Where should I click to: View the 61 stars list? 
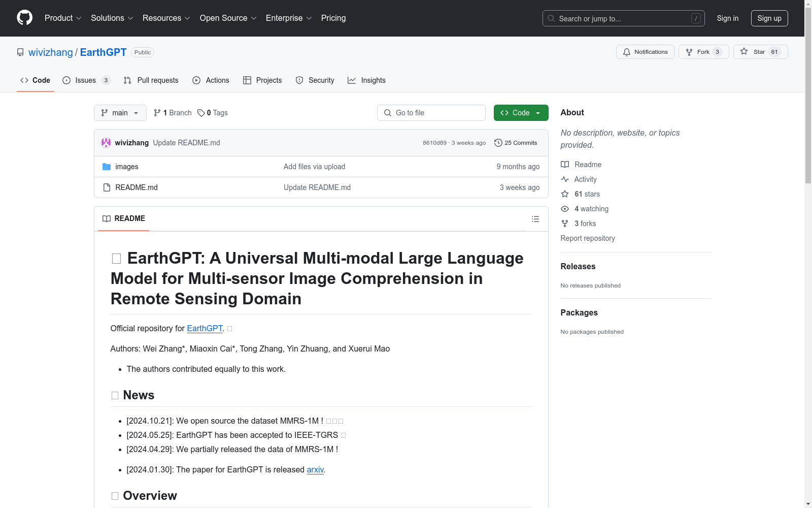click(x=581, y=194)
